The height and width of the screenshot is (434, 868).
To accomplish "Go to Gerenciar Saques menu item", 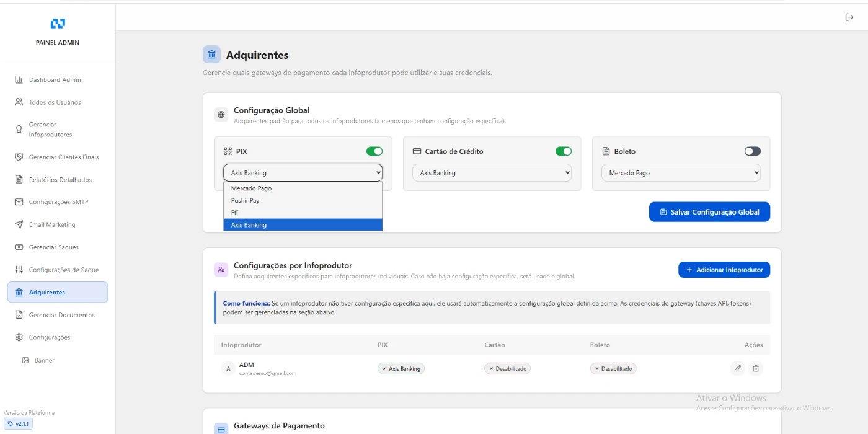I will [x=53, y=247].
